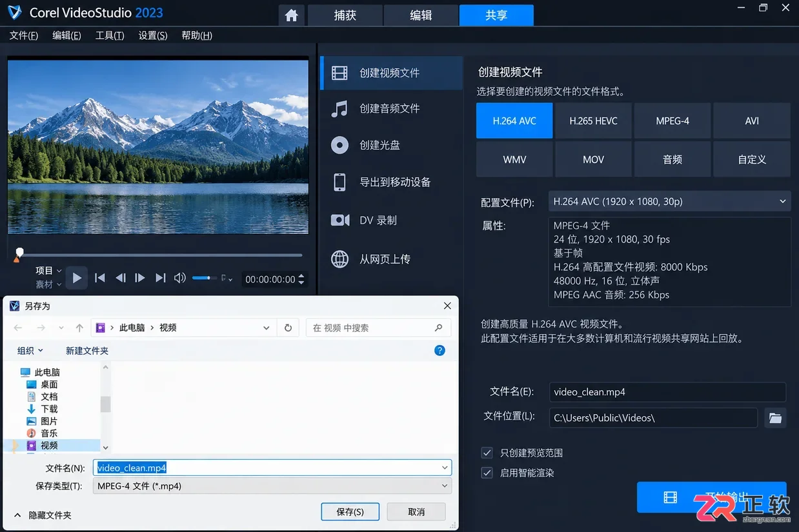Select DV 录制 camcorder option
The image size is (799, 532).
click(391, 220)
